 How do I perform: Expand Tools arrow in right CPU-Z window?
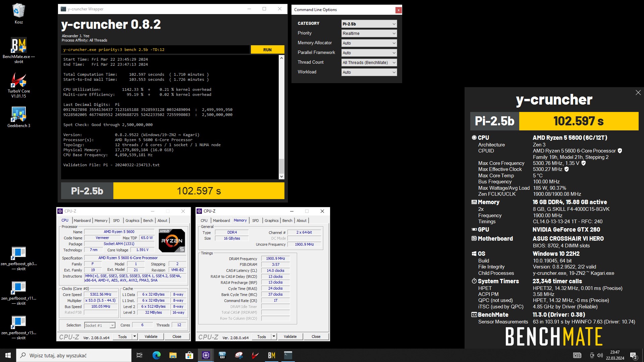point(274,337)
